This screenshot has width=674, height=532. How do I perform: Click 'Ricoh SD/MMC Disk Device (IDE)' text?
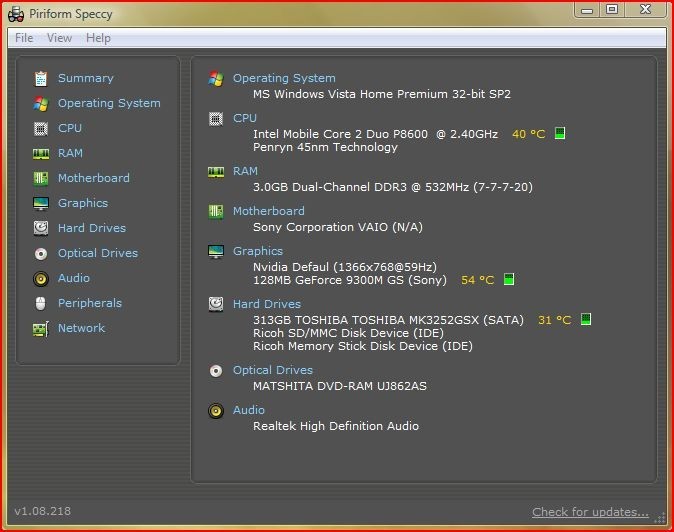[x=348, y=333]
